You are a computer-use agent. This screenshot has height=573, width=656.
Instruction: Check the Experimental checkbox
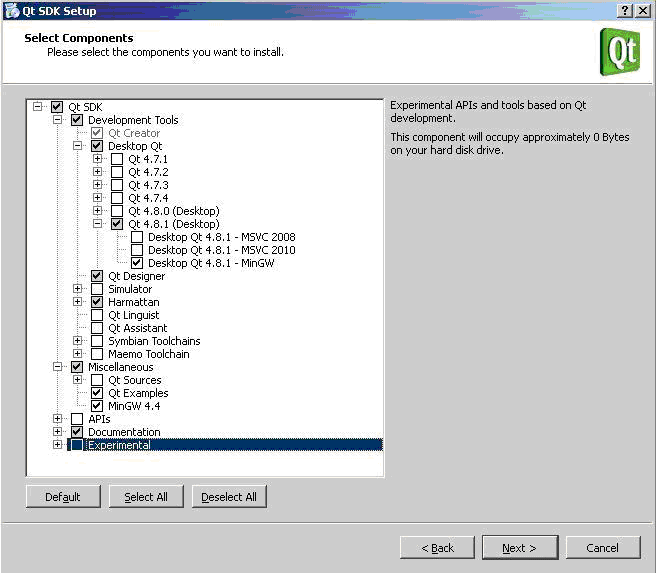[77, 445]
